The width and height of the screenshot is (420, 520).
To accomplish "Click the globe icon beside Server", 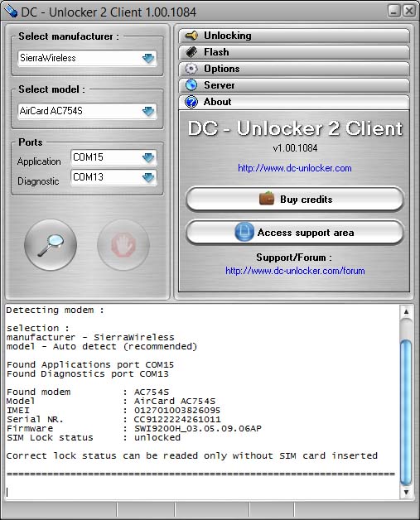I will pos(191,85).
